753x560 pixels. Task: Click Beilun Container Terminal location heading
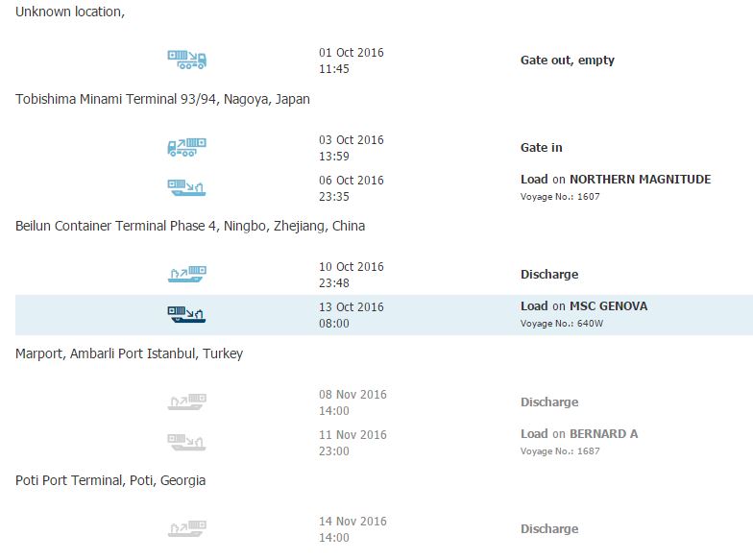coord(190,226)
